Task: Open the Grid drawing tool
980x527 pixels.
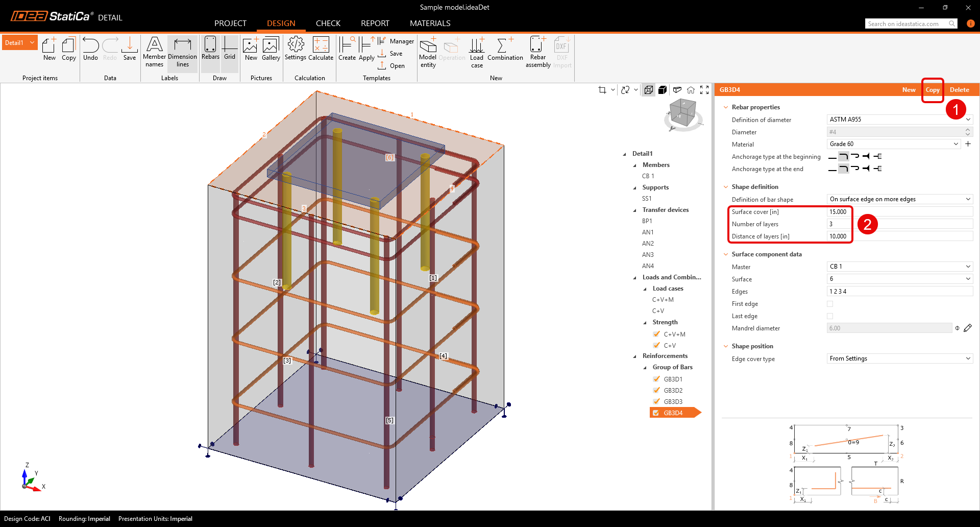Action: pos(229,49)
